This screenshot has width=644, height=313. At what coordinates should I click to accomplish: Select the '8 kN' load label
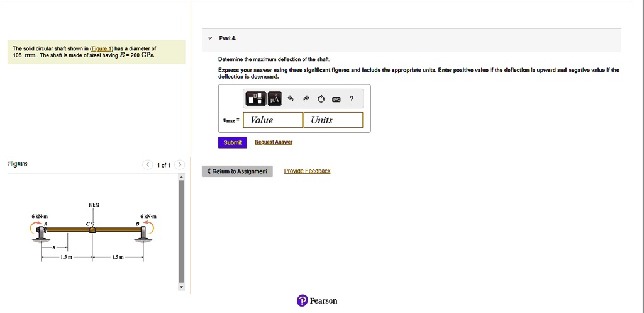pos(94,205)
